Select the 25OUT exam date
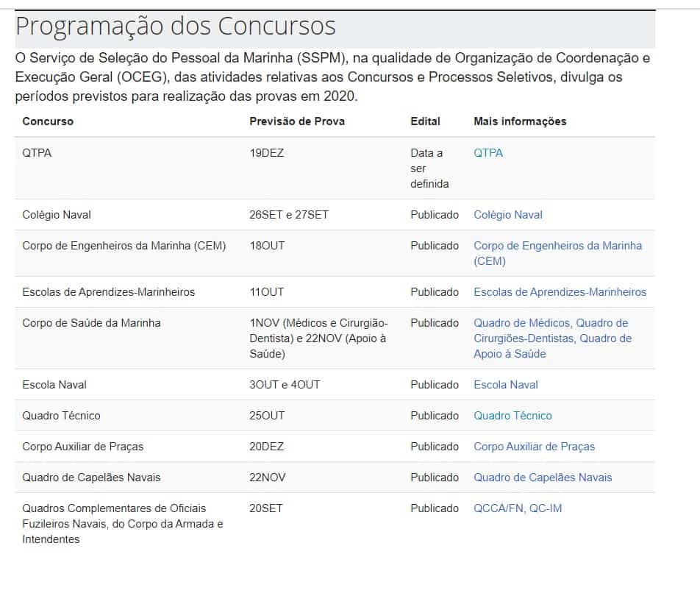Screen dimensions: 700x596 pos(267,416)
